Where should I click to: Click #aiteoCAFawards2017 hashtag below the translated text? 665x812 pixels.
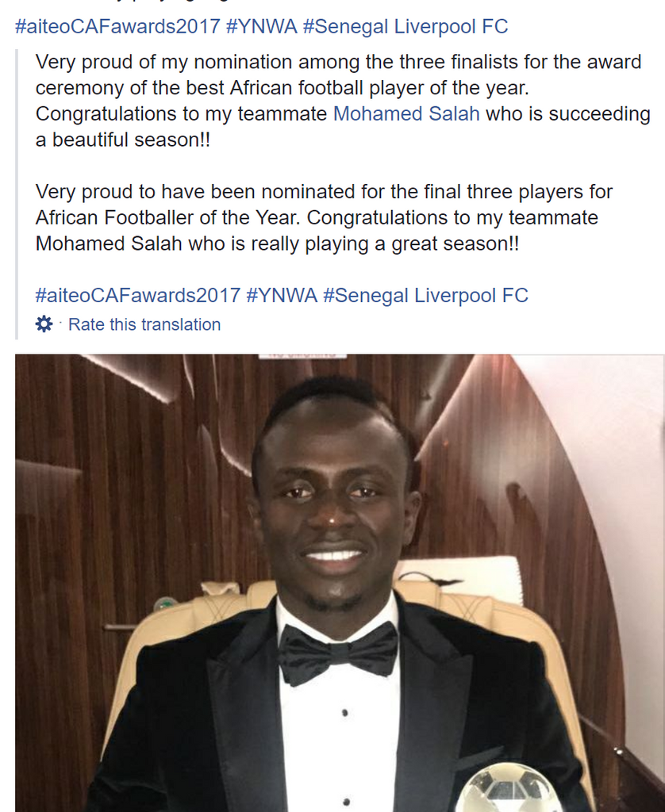click(137, 296)
